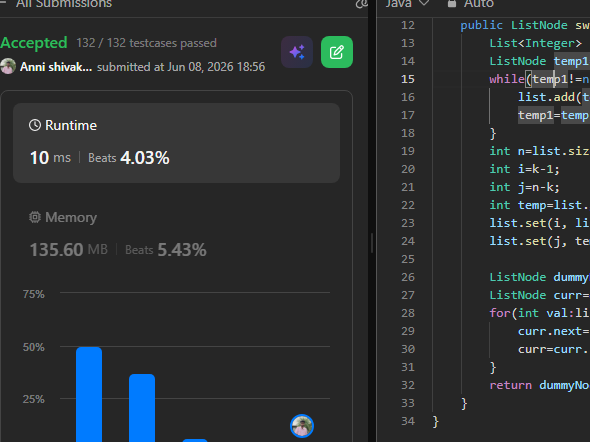Select the Memory stats section

coord(176,234)
